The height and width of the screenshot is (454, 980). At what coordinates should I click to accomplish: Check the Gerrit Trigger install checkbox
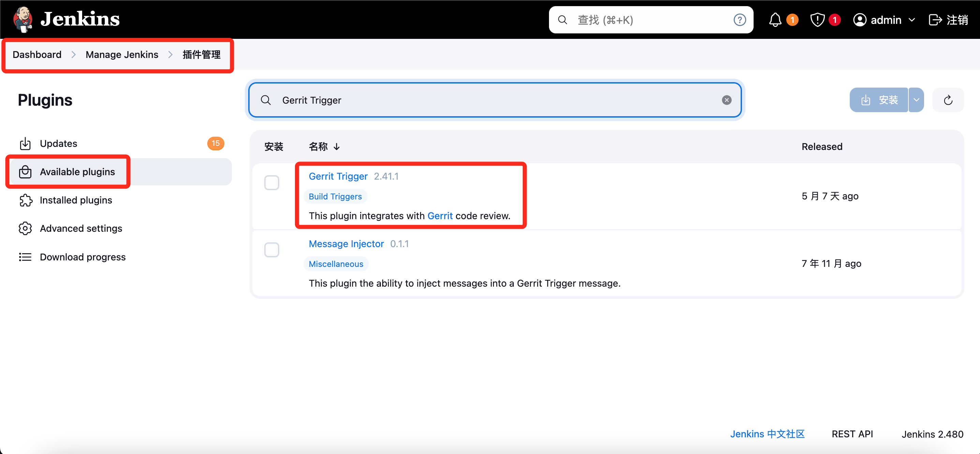[272, 183]
